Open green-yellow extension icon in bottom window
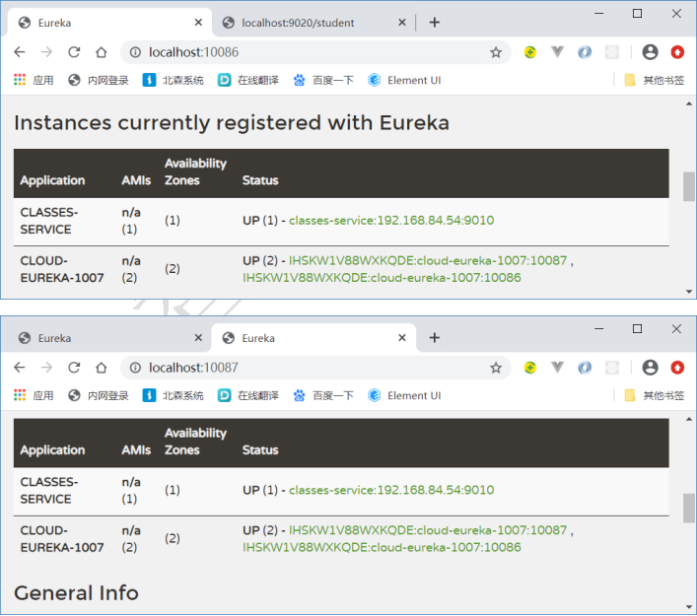Viewport: 697px width, 616px height. click(529, 368)
